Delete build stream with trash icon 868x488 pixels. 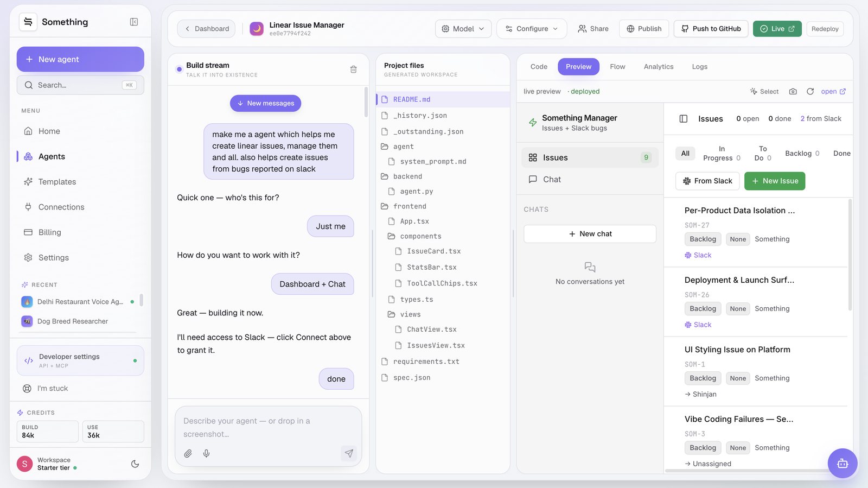353,69
